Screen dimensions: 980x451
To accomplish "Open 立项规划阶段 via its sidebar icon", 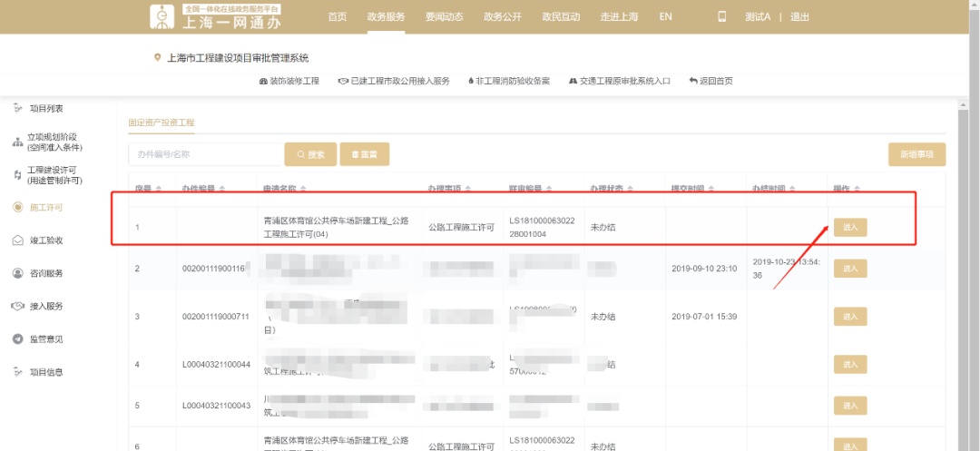I will point(17,142).
